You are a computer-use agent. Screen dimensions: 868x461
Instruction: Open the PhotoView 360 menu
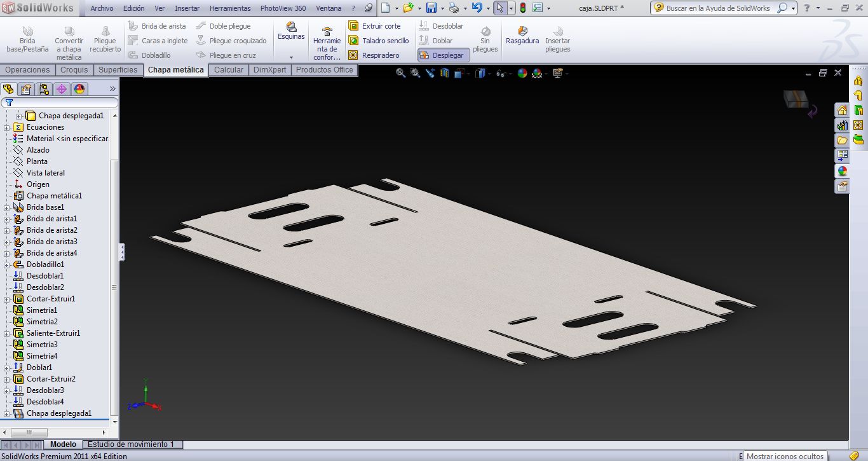[x=283, y=8]
